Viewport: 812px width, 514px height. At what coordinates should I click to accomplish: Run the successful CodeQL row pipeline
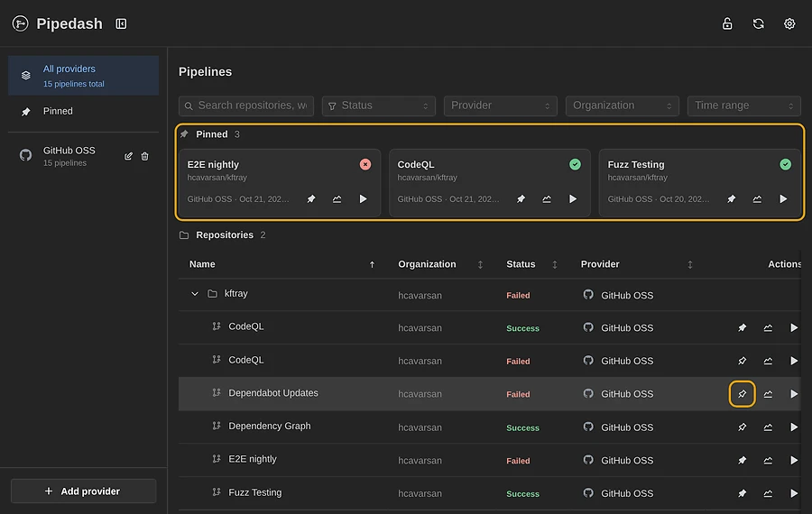[793, 327]
